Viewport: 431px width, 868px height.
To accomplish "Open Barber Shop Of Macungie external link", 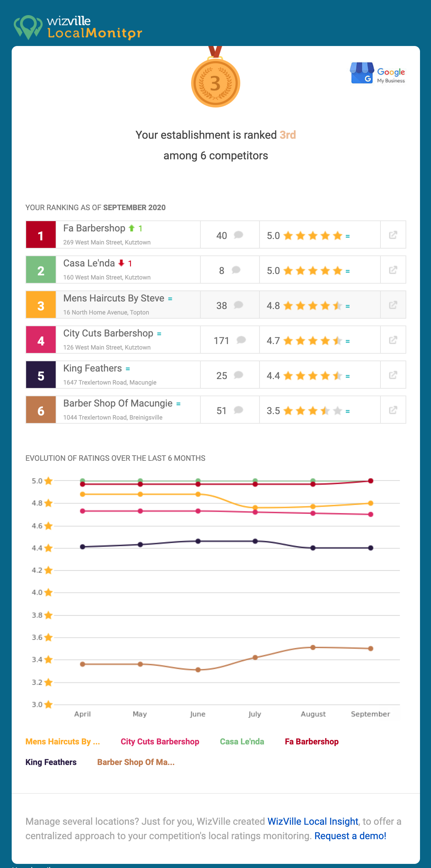I will click(393, 410).
